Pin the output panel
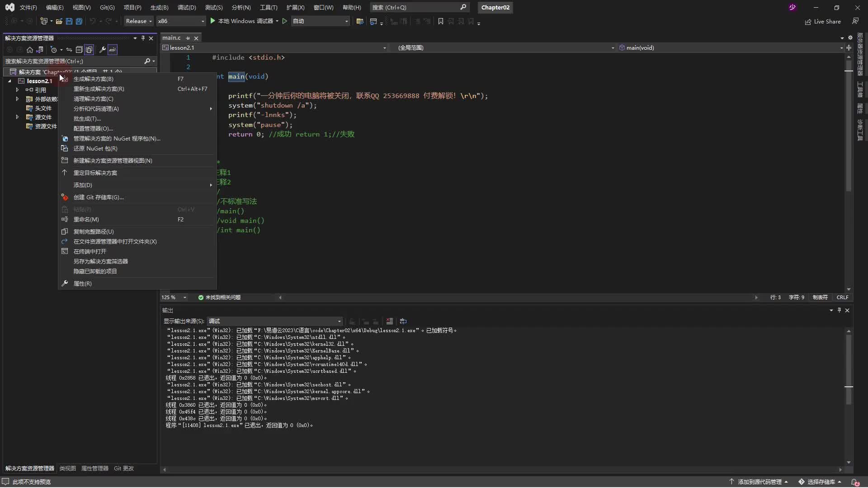Image resolution: width=868 pixels, height=488 pixels. [x=839, y=310]
